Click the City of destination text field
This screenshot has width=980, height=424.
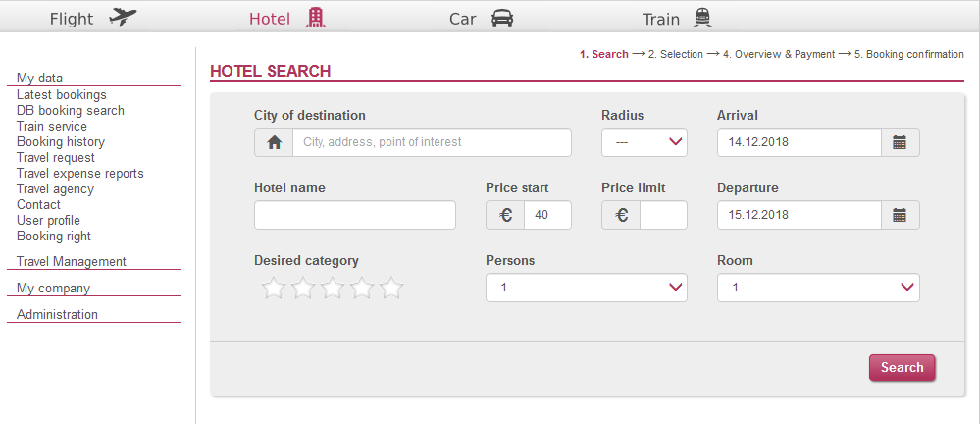(432, 142)
